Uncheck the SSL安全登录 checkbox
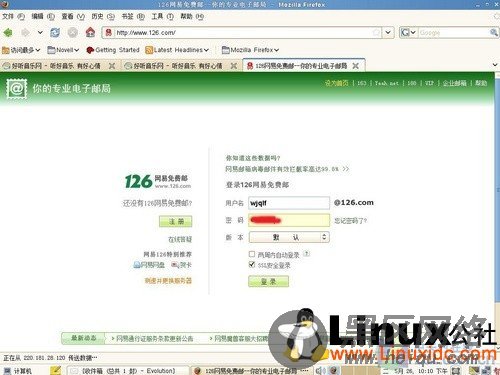 click(252, 265)
